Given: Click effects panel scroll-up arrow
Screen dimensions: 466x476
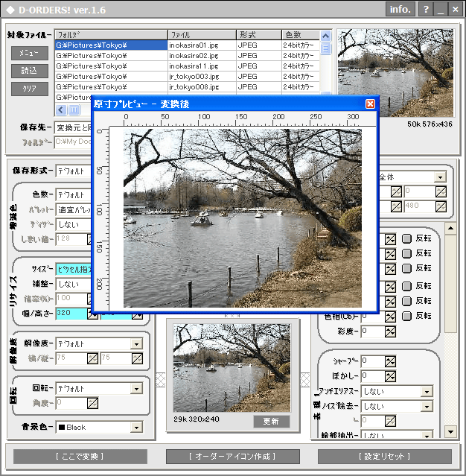Looking at the screenshot, I should pyautogui.click(x=451, y=228).
